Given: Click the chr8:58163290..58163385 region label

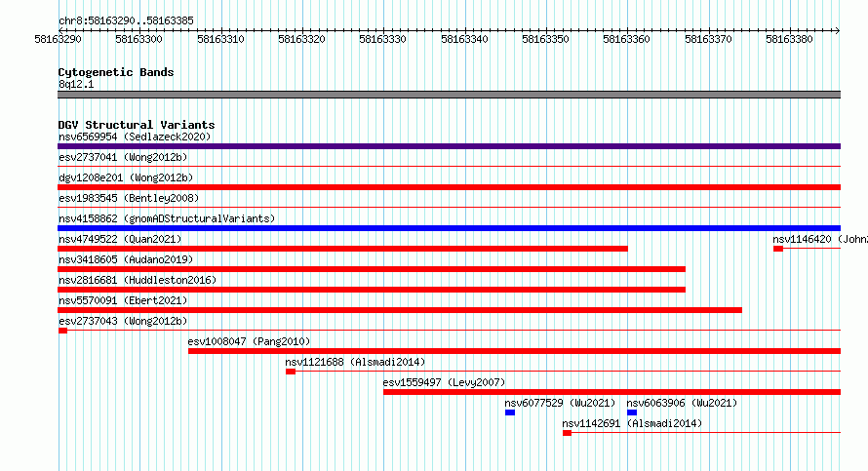Looking at the screenshot, I should 126,20.
